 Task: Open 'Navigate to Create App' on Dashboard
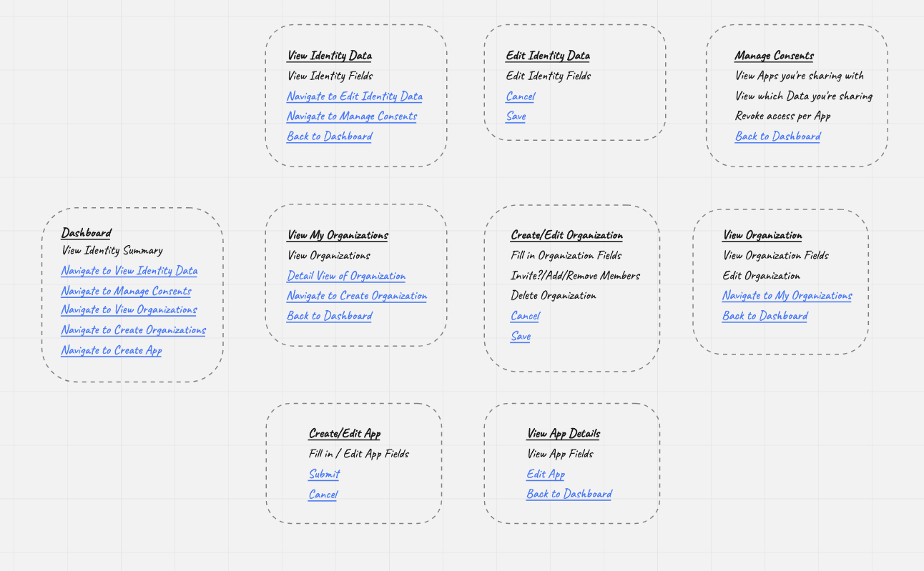111,351
